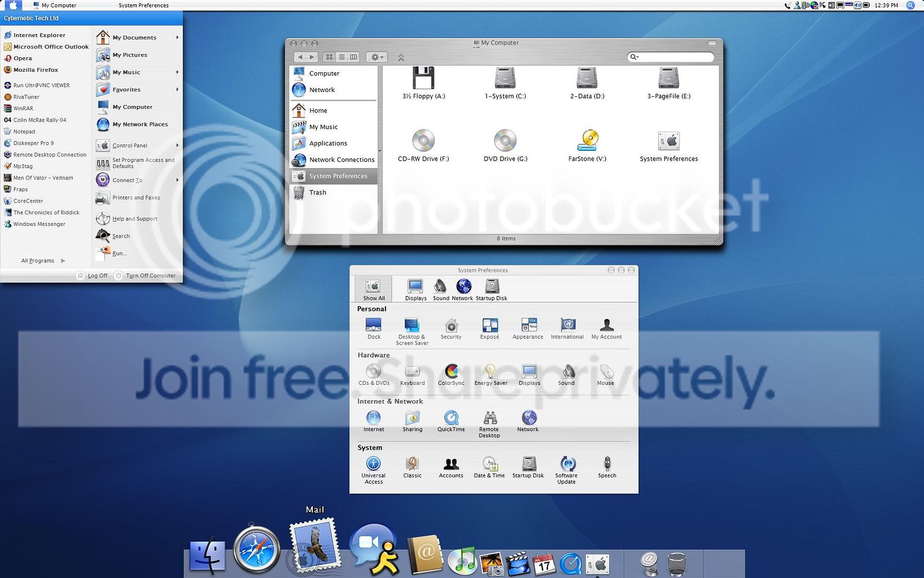The width and height of the screenshot is (924, 578).
Task: Click the Spotlight search icon in menu bar
Action: 910,5
